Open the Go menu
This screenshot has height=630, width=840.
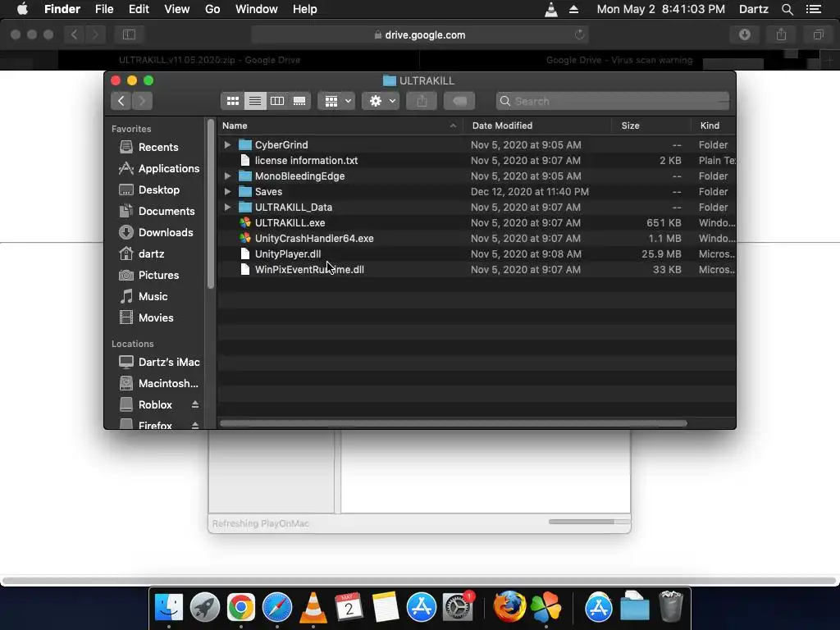[x=212, y=9]
